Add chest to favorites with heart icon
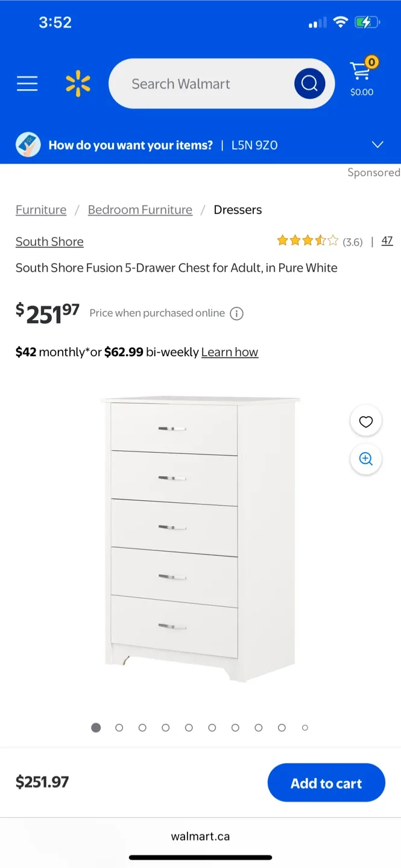401x868 pixels. pos(365,421)
